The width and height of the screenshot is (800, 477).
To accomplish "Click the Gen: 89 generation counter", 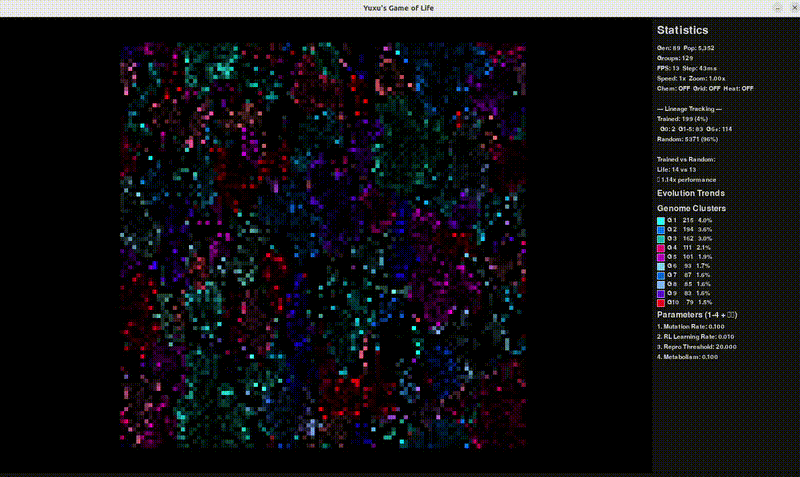I will click(x=668, y=48).
